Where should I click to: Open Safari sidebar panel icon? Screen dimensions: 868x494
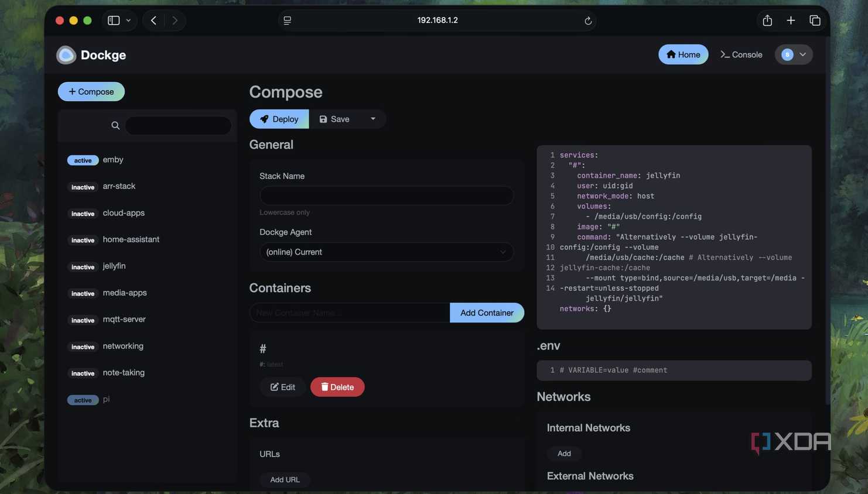[114, 20]
